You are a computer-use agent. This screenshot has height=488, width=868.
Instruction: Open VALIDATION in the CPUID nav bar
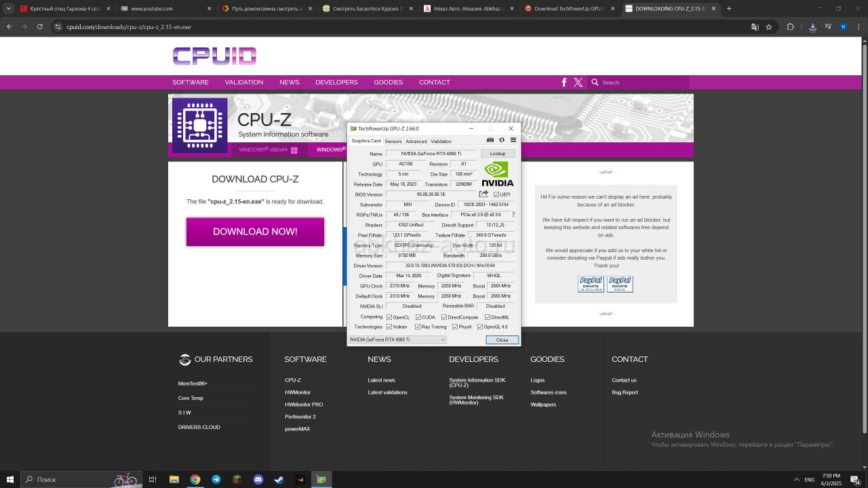(x=244, y=82)
